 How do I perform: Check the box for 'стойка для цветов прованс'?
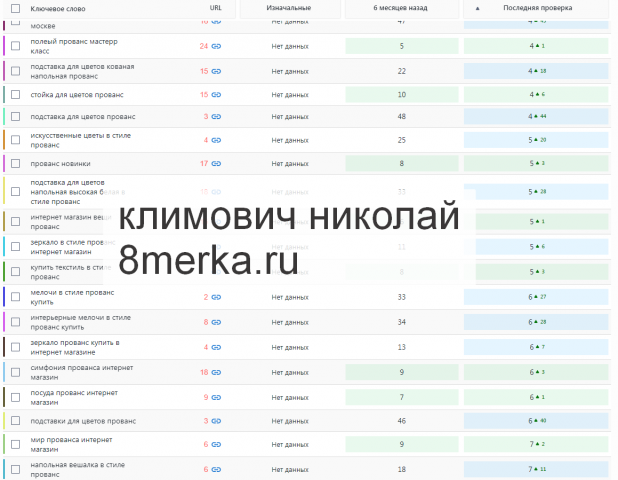click(15, 95)
